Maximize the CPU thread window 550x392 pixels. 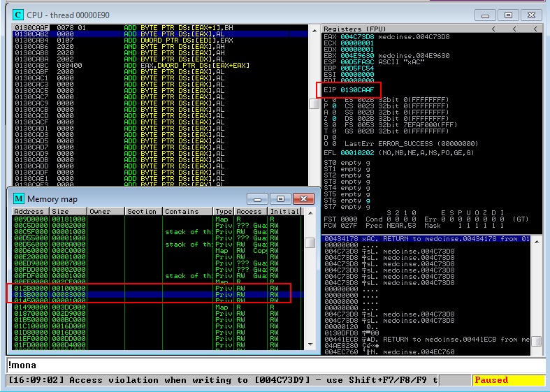coord(508,15)
